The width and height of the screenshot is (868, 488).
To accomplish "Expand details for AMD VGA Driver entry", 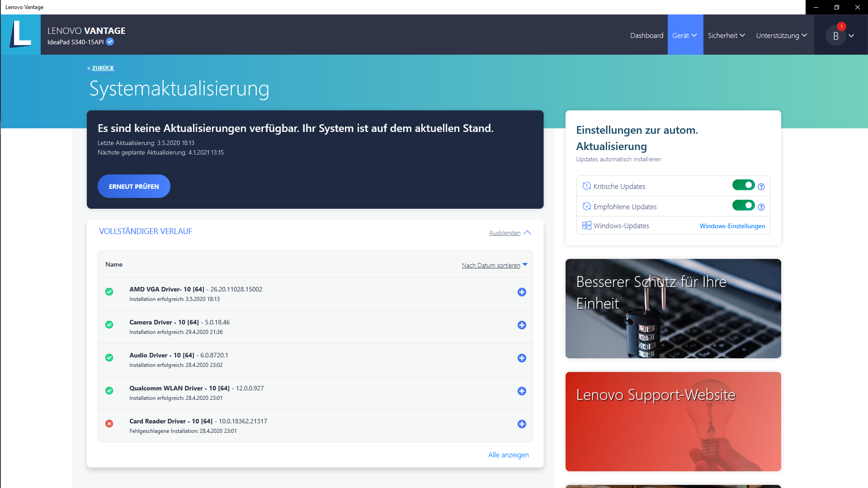I will (x=522, y=292).
